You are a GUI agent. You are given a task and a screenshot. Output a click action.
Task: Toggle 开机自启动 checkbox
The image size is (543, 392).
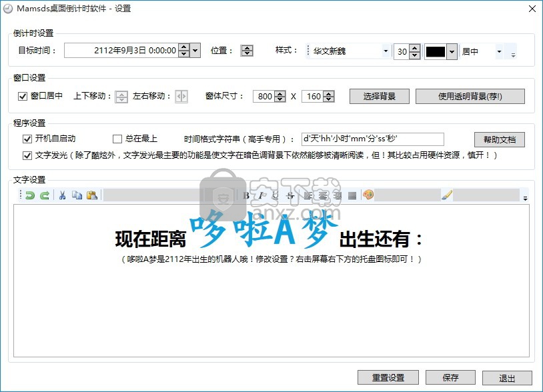click(27, 139)
